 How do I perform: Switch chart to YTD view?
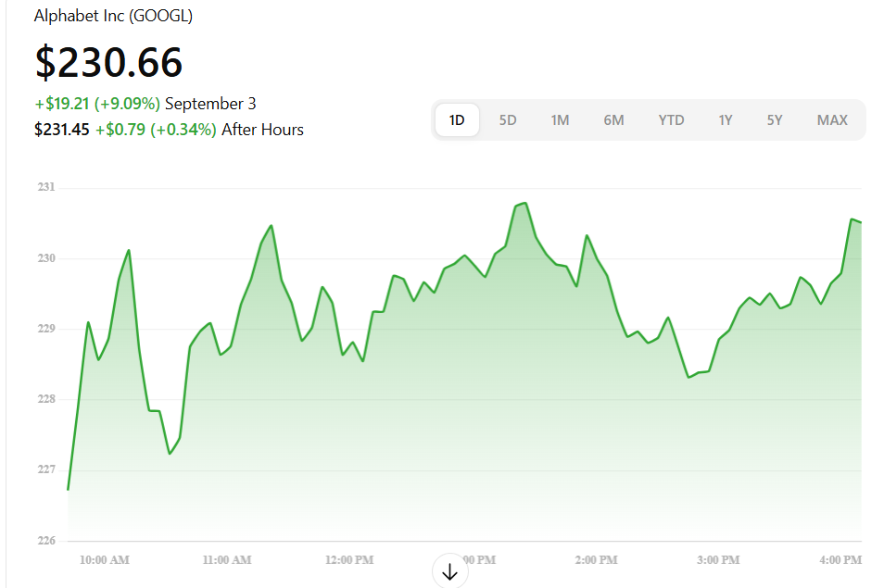671,119
